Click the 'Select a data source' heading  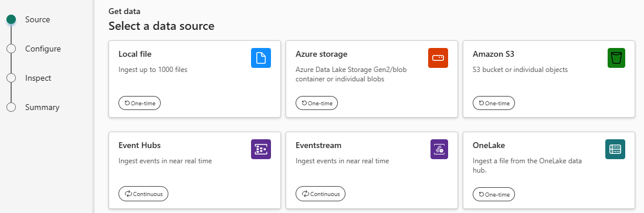tap(161, 26)
